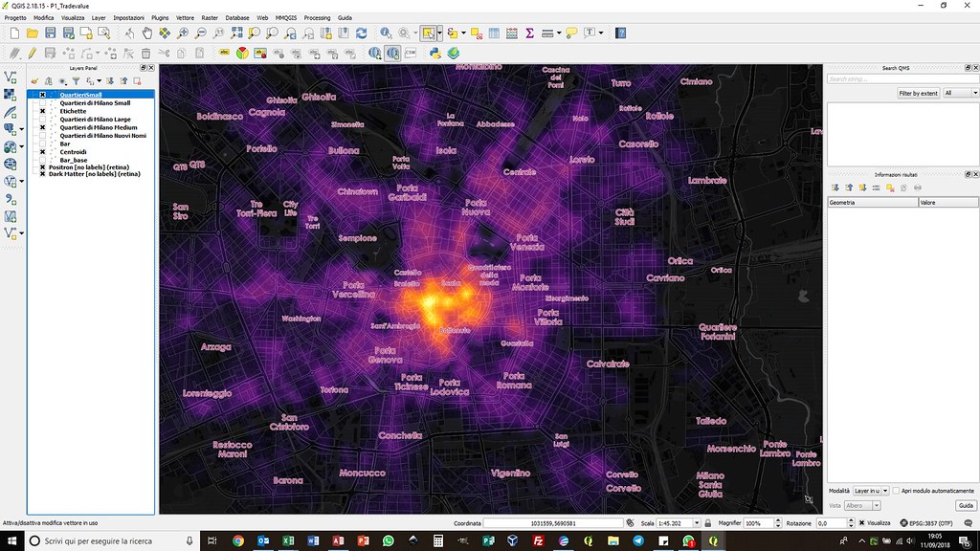Click the Guida button in results panel
This screenshot has width=980, height=551.
tap(966, 505)
